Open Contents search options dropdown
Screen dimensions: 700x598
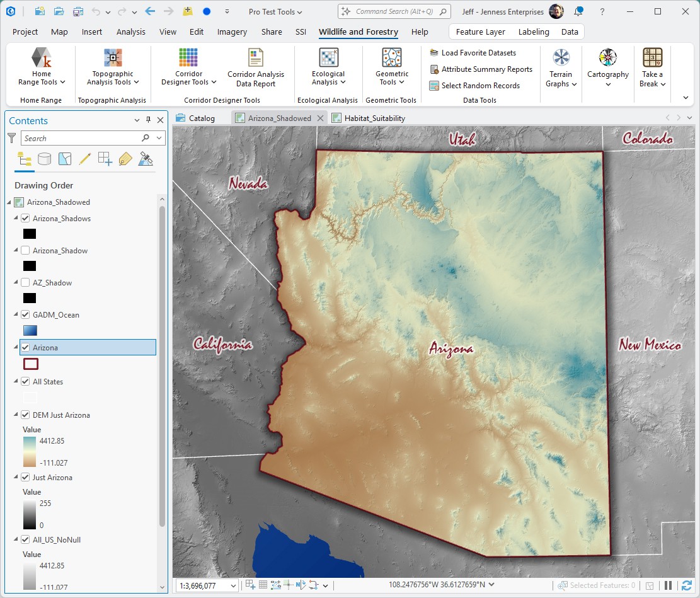click(159, 138)
